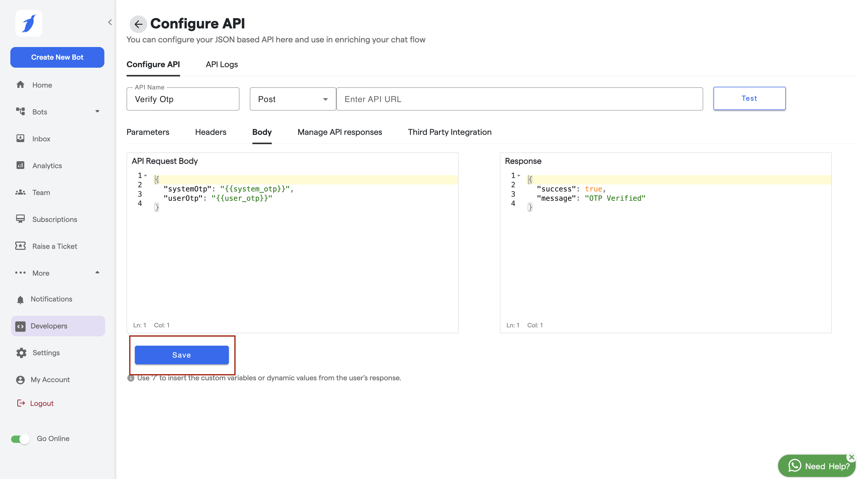The width and height of the screenshot is (868, 479).
Task: Open the Team page
Action: tap(41, 192)
